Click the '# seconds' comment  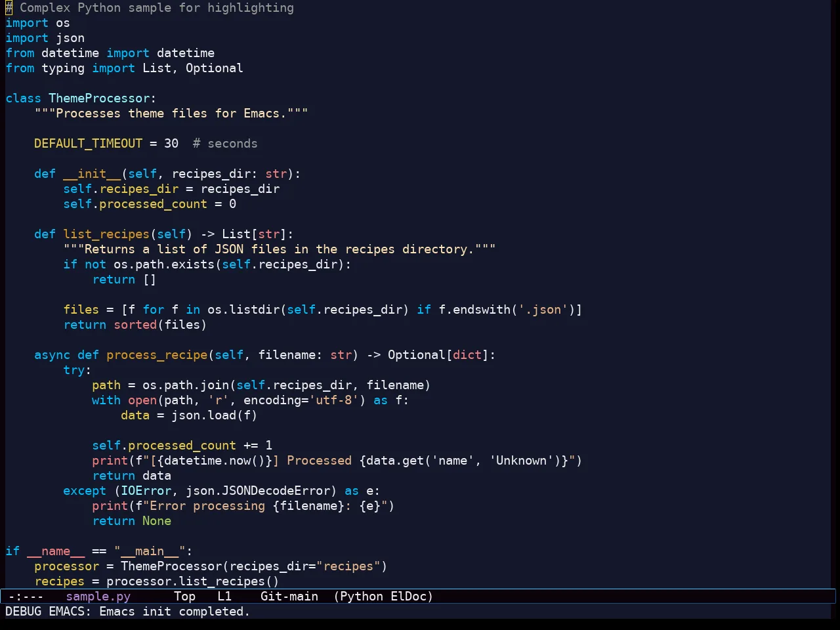click(225, 144)
